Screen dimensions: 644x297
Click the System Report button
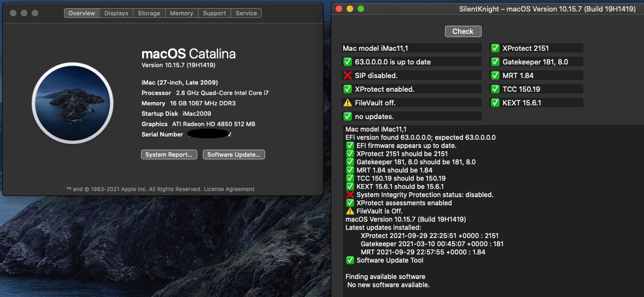point(169,155)
